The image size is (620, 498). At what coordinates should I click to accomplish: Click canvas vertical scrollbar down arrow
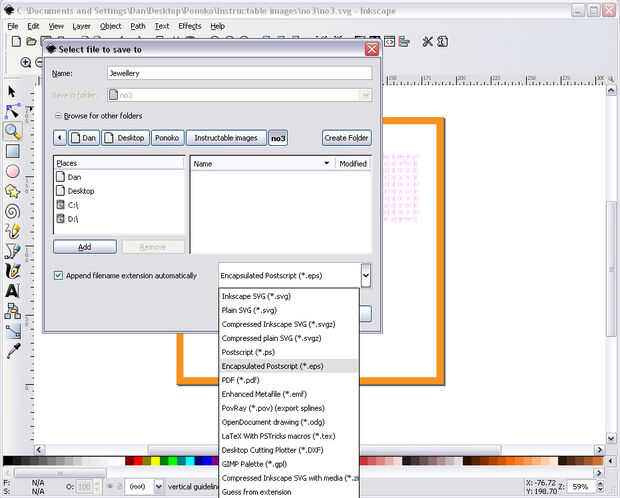click(611, 438)
